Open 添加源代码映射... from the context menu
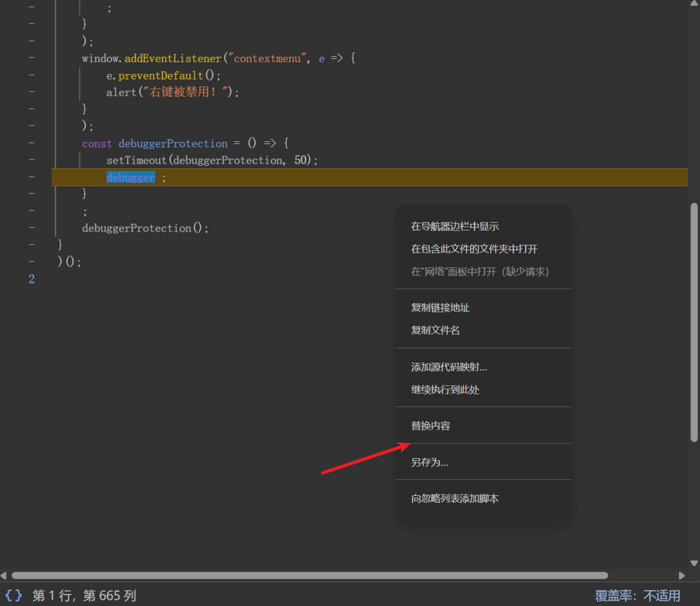Image resolution: width=700 pixels, height=606 pixels. click(449, 367)
